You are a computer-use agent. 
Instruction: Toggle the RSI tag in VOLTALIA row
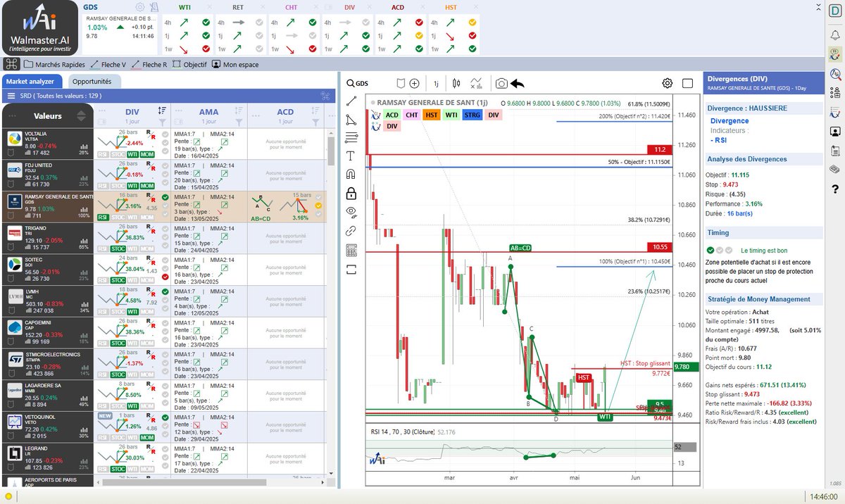click(102, 154)
